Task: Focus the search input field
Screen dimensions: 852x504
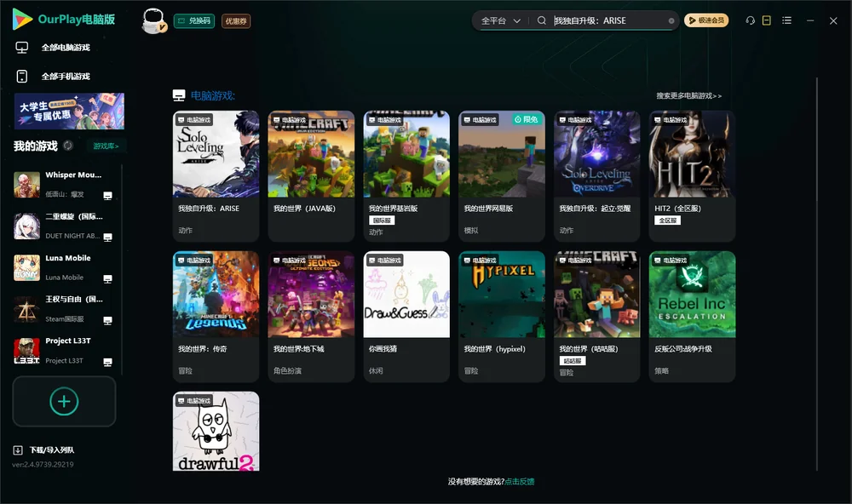Action: click(610, 20)
